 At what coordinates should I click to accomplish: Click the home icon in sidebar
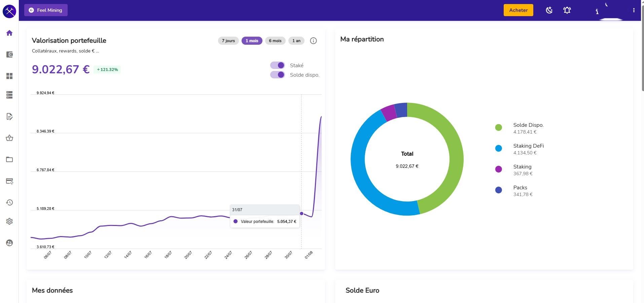click(9, 33)
